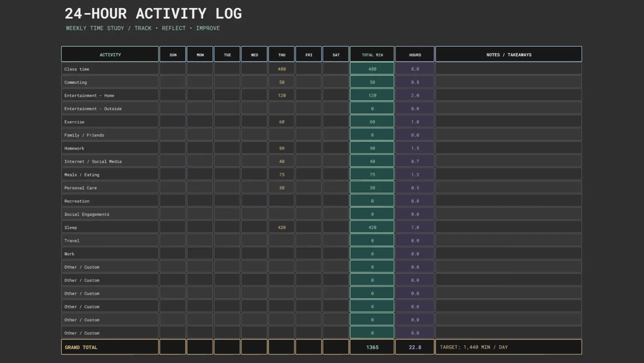The width and height of the screenshot is (644, 363).
Task: Click Total Min 420 for Sleep
Action: pyautogui.click(x=372, y=227)
